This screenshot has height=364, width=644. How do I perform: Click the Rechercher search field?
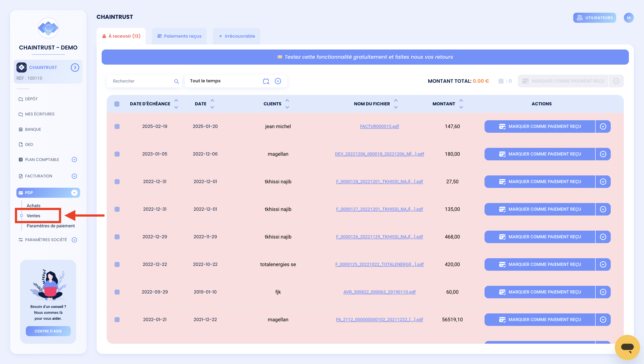coord(144,81)
